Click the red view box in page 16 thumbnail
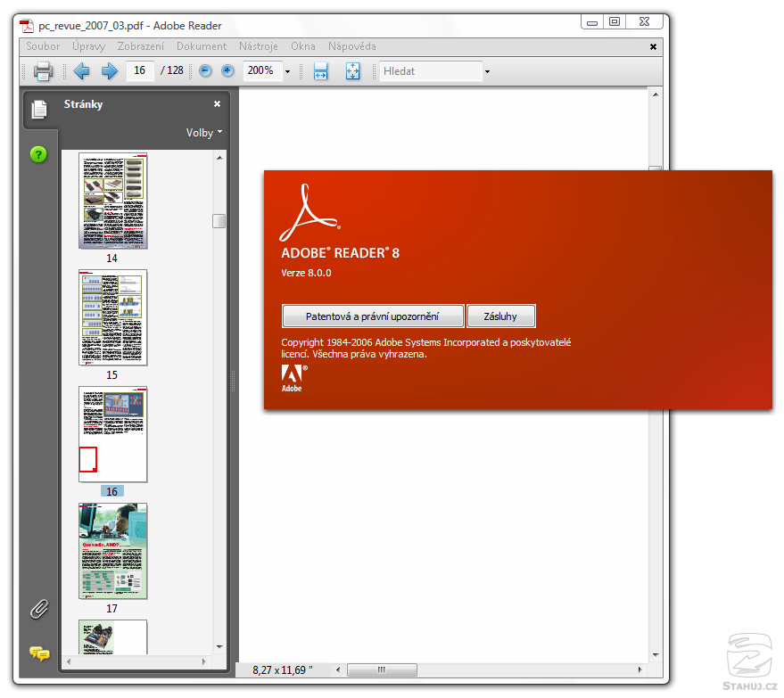The width and height of the screenshot is (784, 698). coord(88,459)
